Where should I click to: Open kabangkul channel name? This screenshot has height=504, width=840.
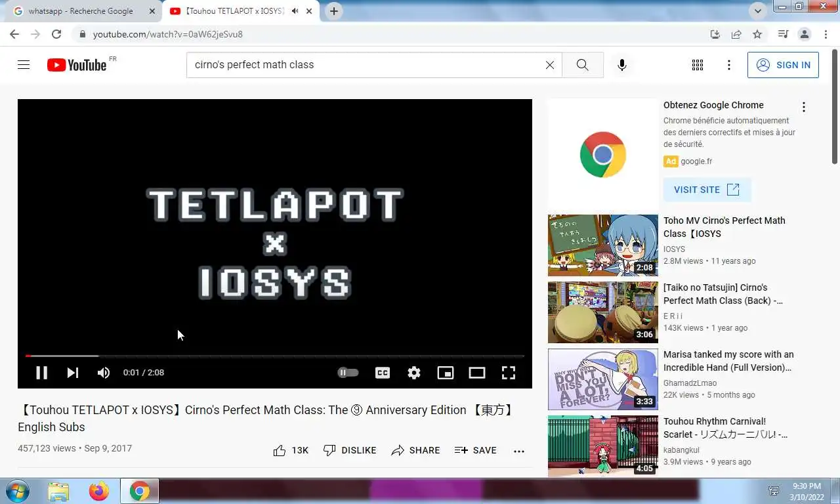[x=681, y=450]
